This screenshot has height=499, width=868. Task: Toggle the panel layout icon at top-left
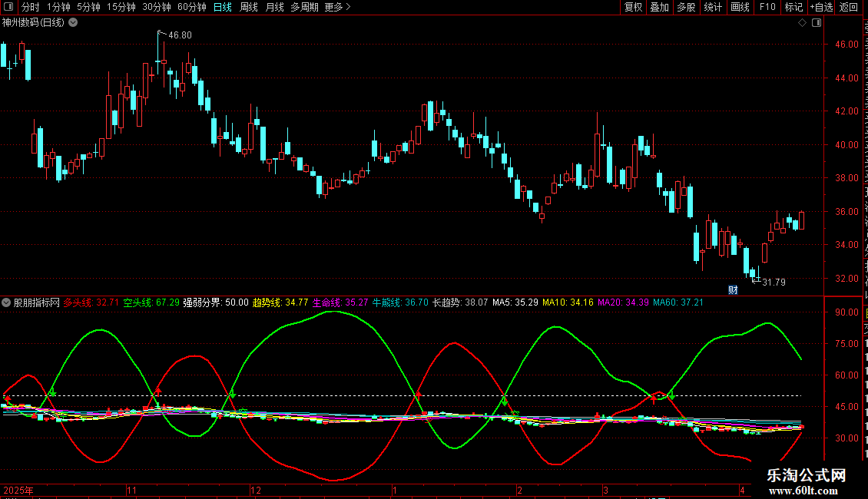8,7
